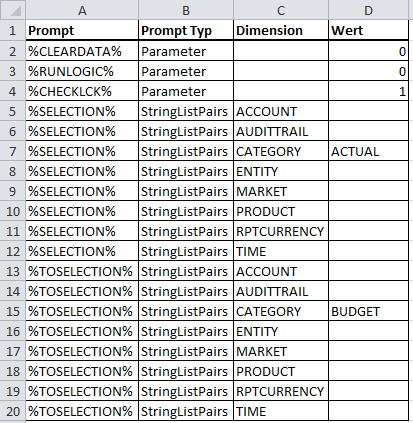Select the BUDGET value cell
The height and width of the screenshot is (423, 413).
368,311
